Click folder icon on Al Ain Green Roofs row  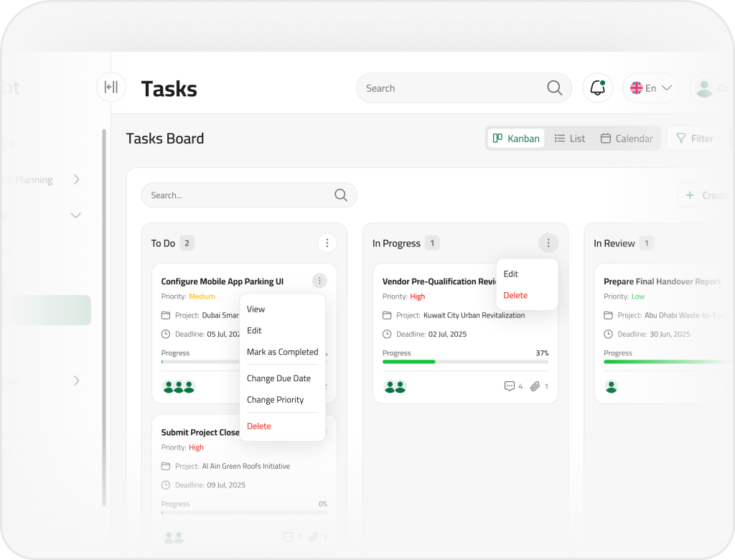tap(166, 466)
